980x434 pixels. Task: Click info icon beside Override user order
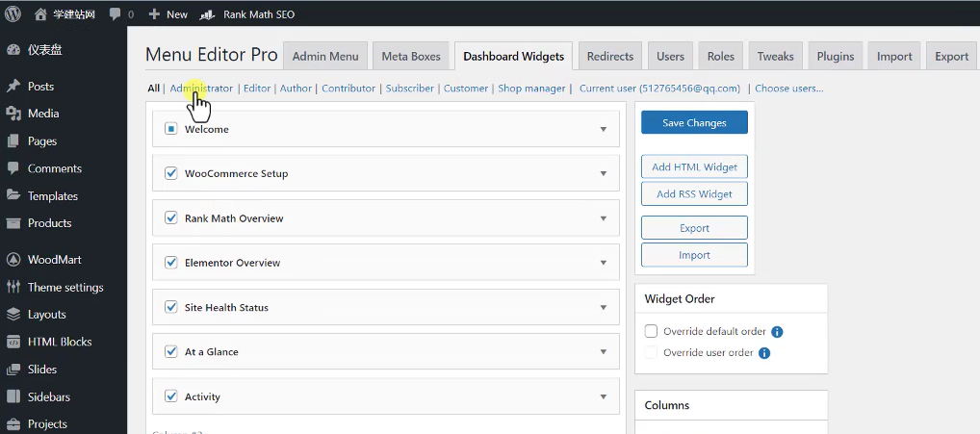pyautogui.click(x=764, y=353)
